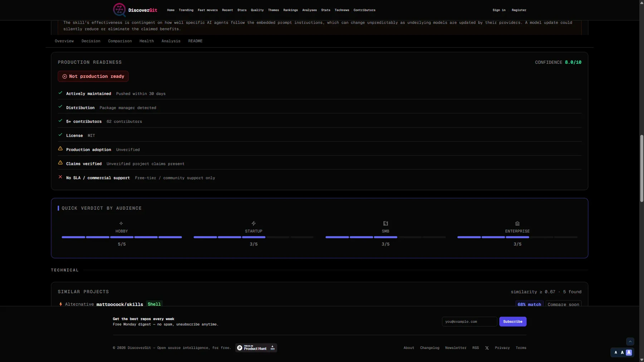This screenshot has width=644, height=362.
Task: Click the Startup lightning bolt icon
Action: pos(253,223)
